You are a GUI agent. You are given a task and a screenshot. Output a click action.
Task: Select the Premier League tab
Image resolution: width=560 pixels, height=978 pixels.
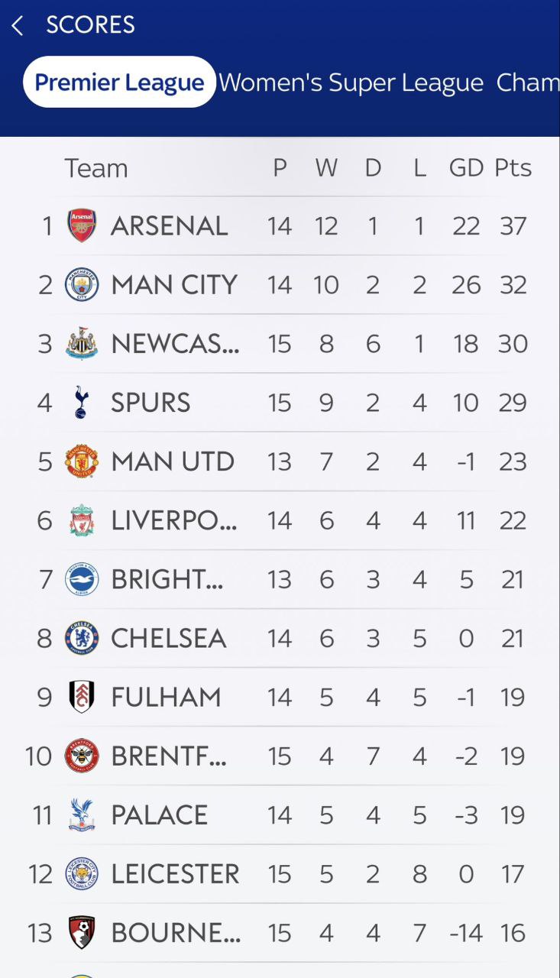click(119, 83)
